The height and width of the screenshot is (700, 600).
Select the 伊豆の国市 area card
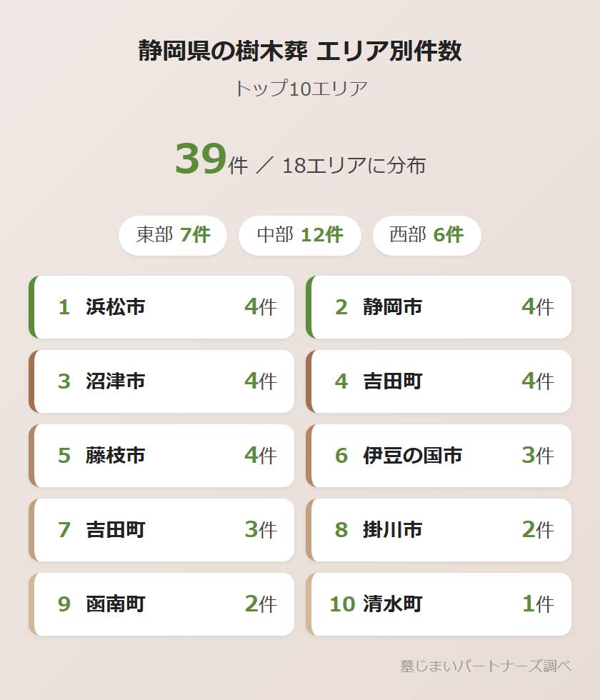pyautogui.click(x=439, y=456)
